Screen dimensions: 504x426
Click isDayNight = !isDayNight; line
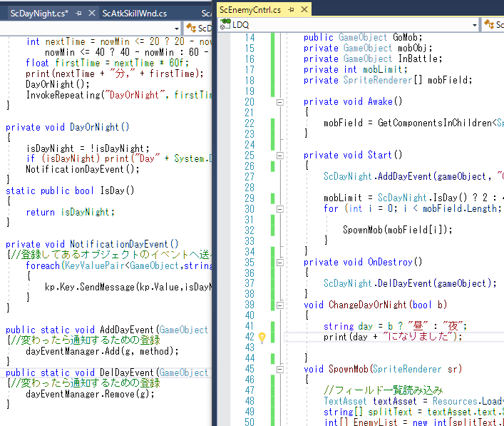pos(88,148)
